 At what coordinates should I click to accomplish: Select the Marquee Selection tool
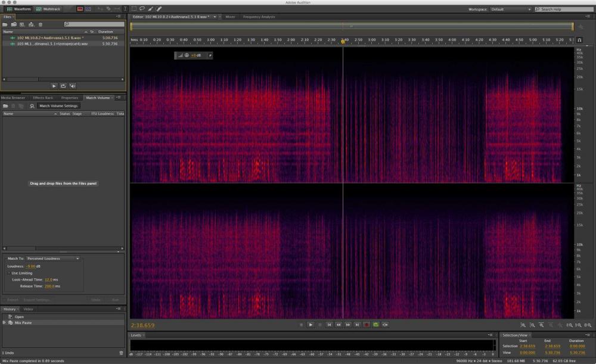click(x=134, y=9)
